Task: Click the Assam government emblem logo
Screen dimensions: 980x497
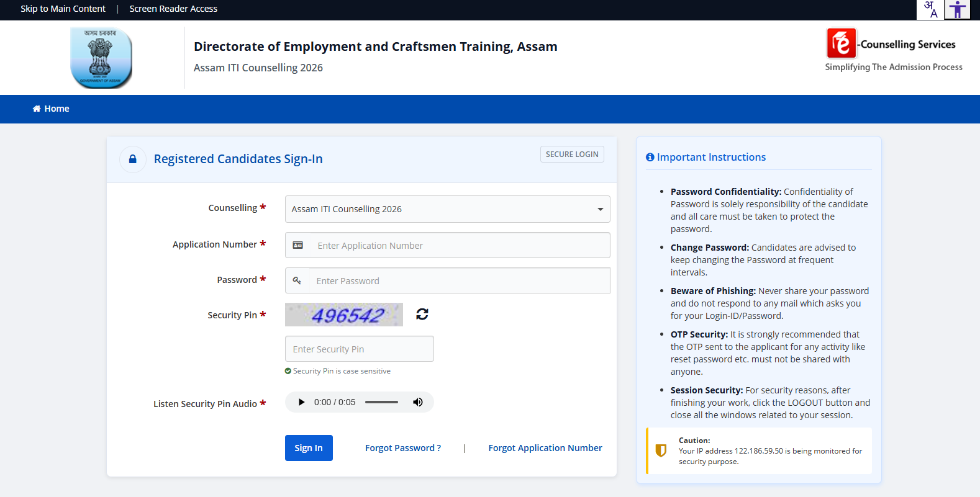Action: (x=101, y=58)
